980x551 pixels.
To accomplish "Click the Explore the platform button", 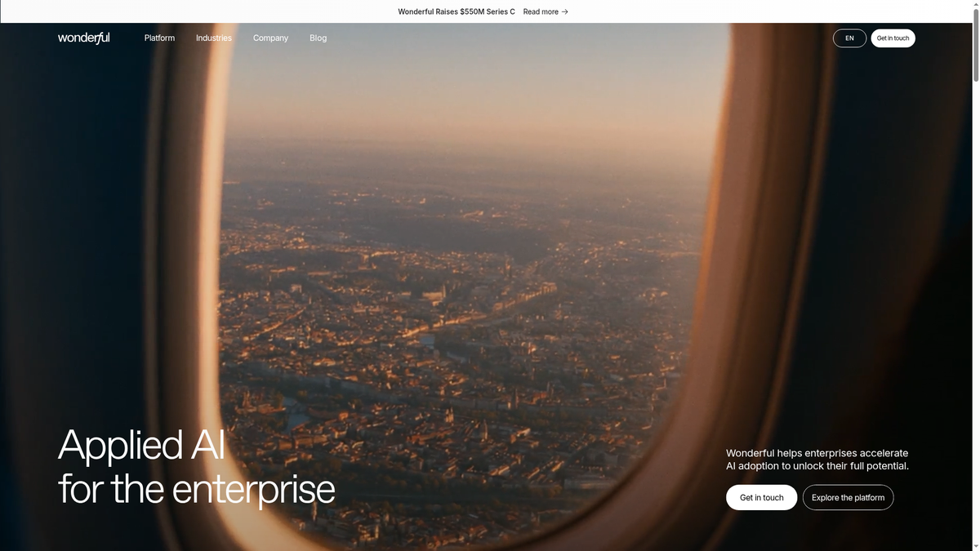I will coord(848,497).
